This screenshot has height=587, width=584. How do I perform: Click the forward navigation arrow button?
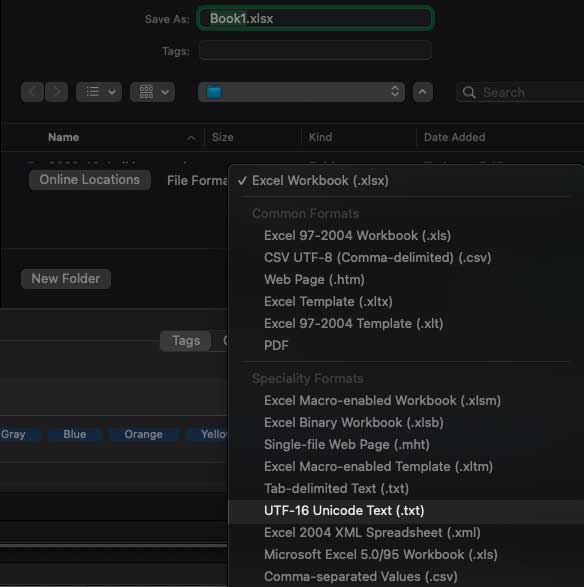click(x=57, y=92)
